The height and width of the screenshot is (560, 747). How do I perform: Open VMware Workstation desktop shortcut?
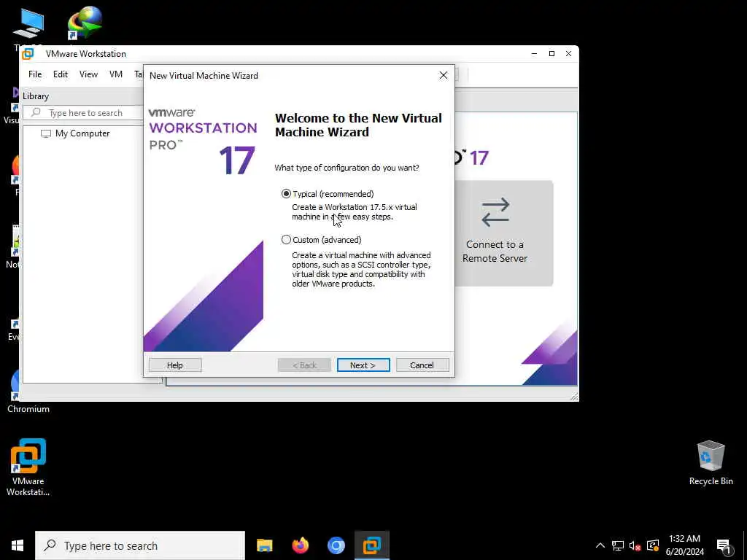28,467
